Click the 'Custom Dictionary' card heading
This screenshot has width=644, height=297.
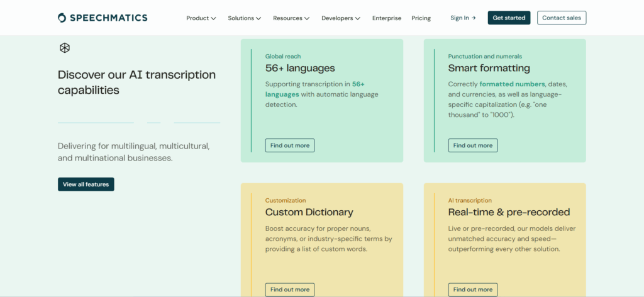(309, 212)
